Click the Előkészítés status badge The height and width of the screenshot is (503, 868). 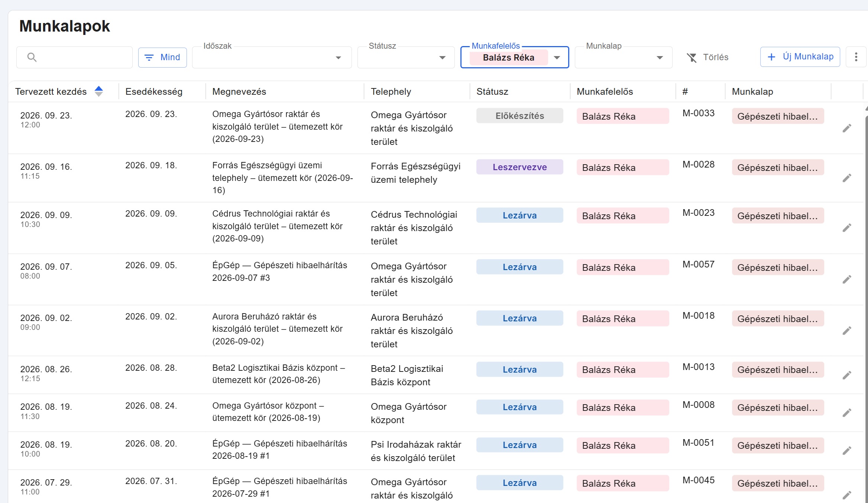coord(519,116)
